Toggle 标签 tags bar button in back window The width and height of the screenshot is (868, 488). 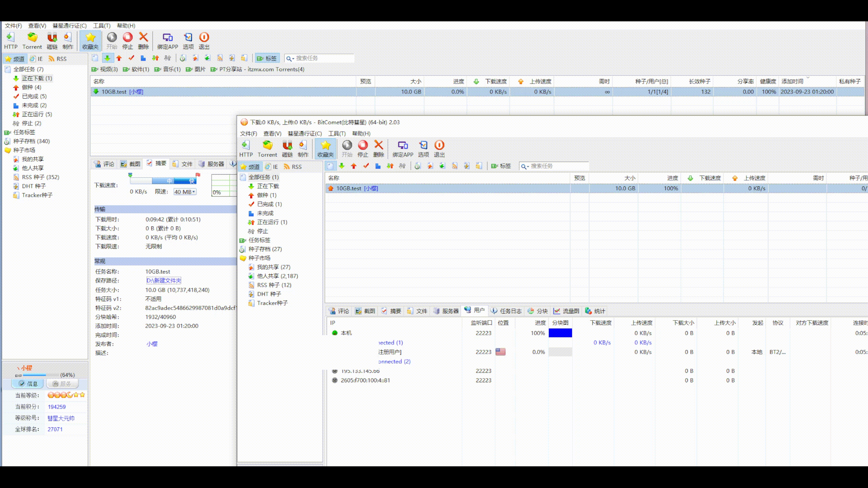(267, 58)
